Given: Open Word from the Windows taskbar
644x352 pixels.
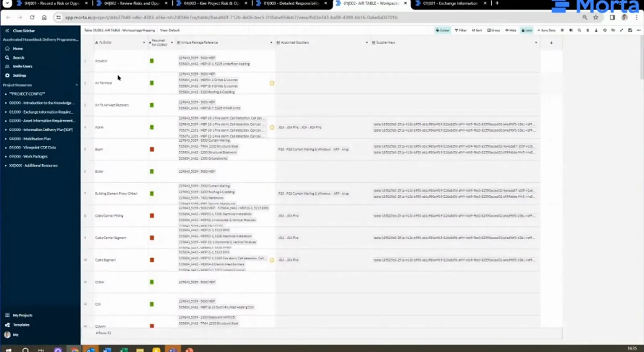Looking at the screenshot, I should tap(107, 349).
